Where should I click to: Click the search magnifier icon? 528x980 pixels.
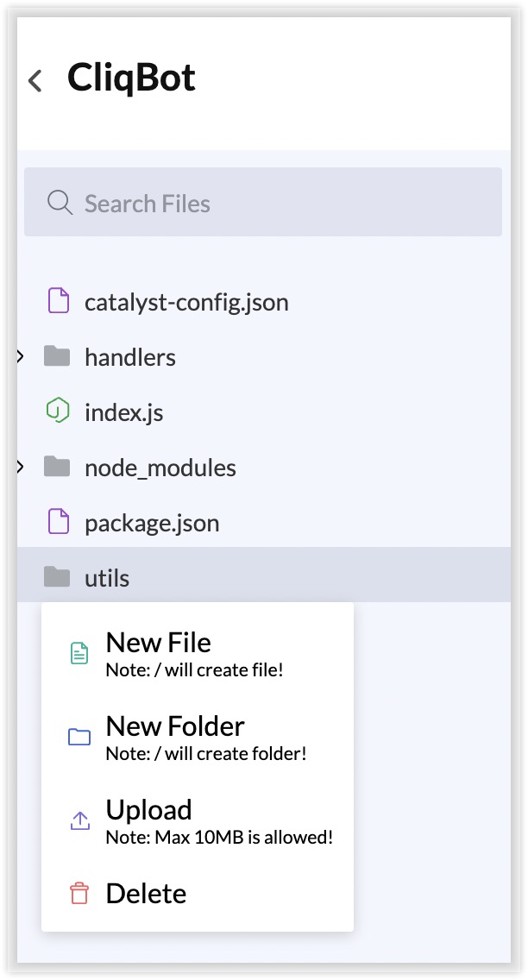pyautogui.click(x=60, y=203)
